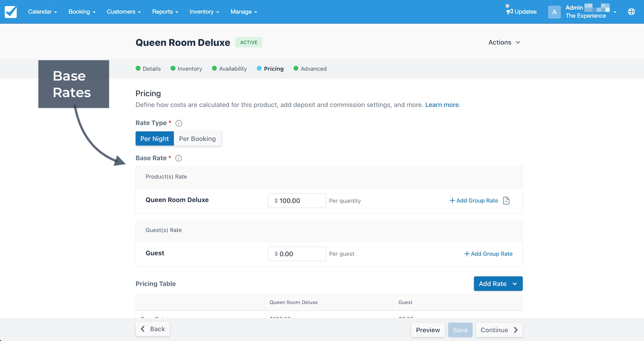Open the Inventory dropdown menu
Screen dimensions: 644x341
204,12
